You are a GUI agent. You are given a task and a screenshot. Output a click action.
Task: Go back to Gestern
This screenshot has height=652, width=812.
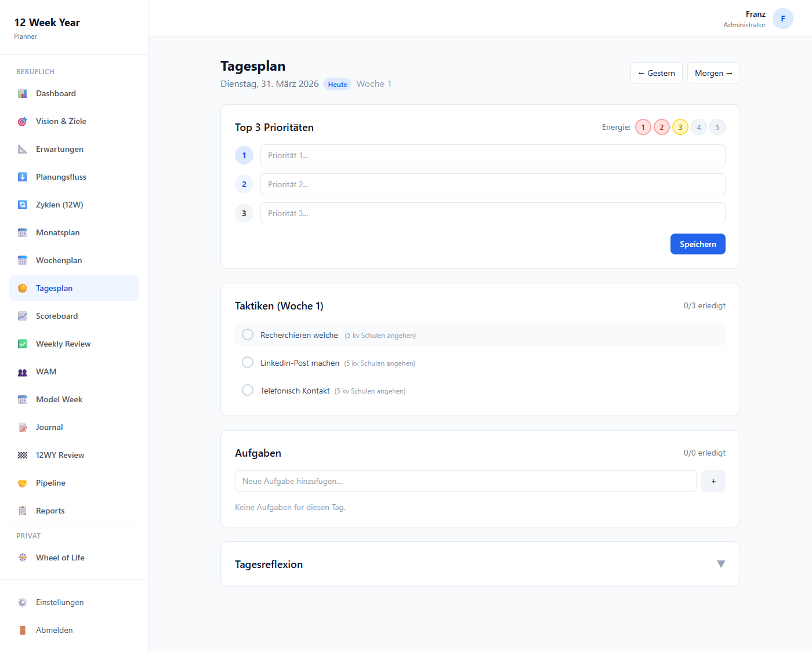[x=656, y=73]
